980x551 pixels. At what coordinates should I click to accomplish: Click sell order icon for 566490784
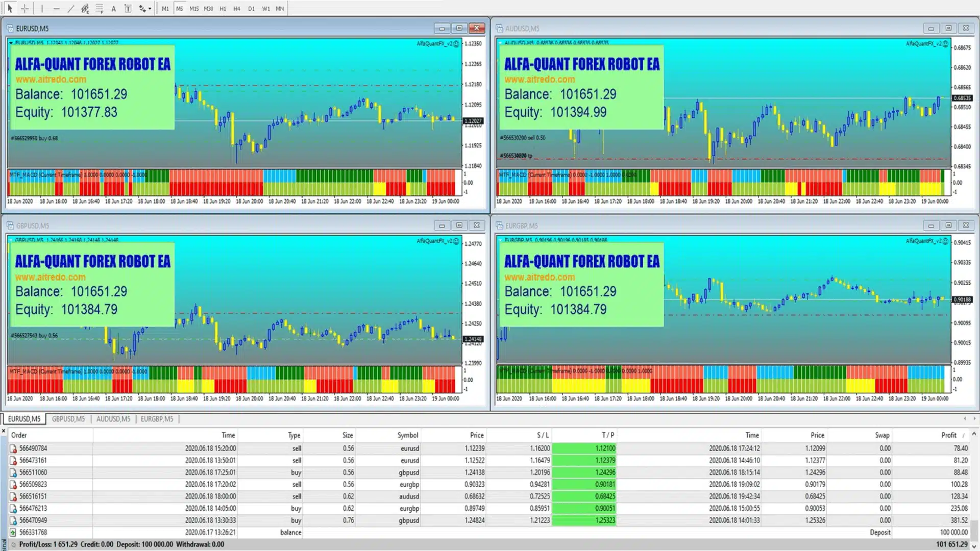click(13, 448)
